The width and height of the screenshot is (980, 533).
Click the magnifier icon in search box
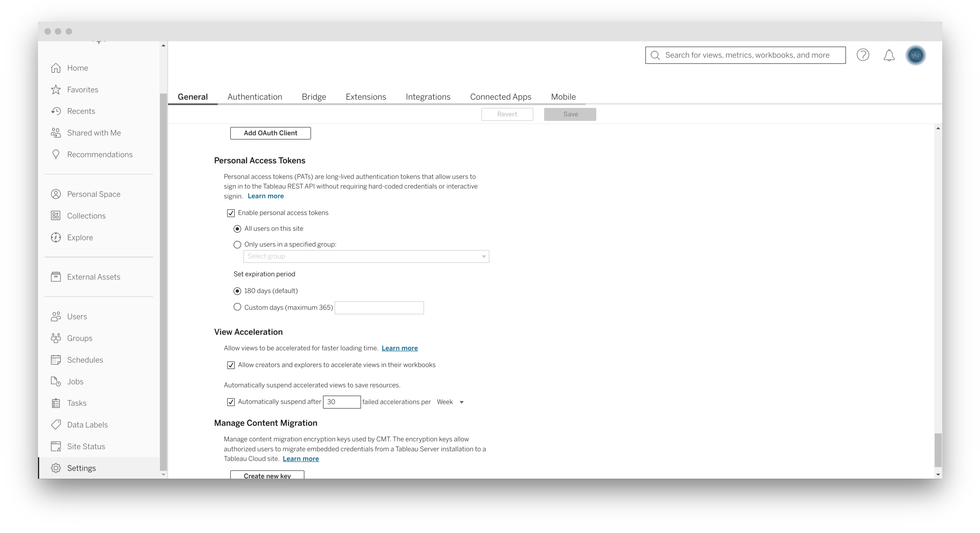[x=655, y=55]
